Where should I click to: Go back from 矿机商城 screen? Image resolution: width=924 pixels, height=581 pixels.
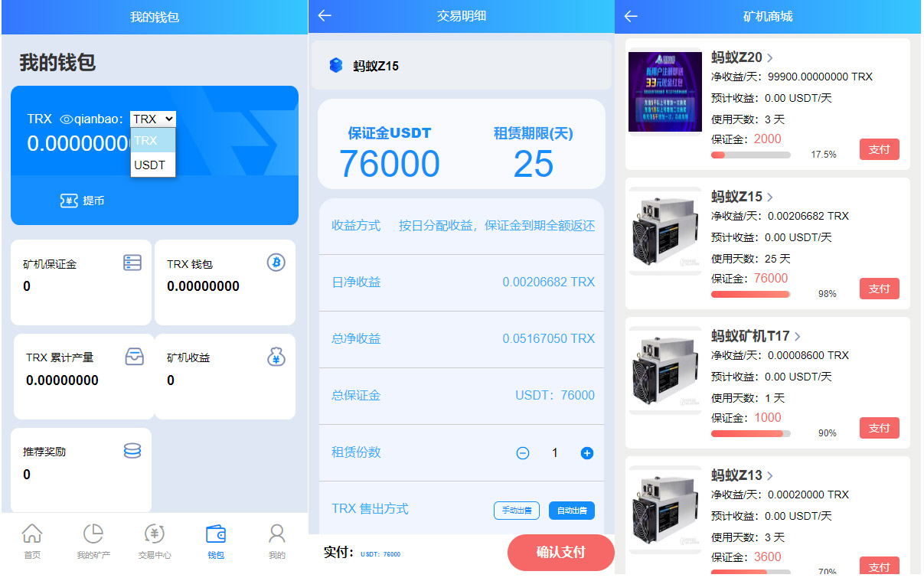coord(631,16)
